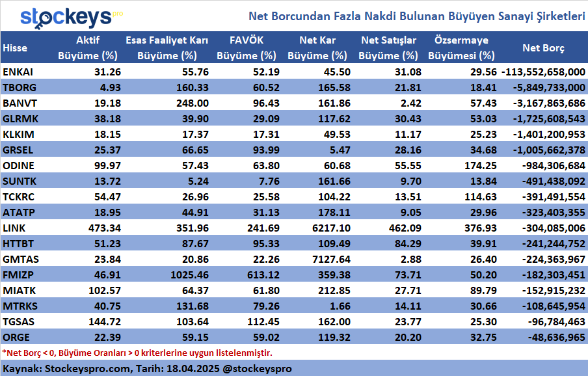Select the BANVT ticker cell
The image size is (588, 376).
20,103
